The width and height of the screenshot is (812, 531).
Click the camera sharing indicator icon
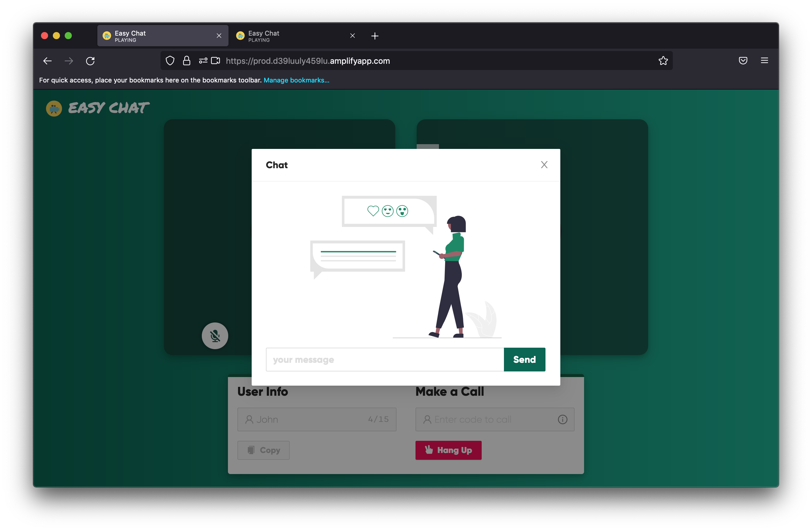pyautogui.click(x=215, y=61)
